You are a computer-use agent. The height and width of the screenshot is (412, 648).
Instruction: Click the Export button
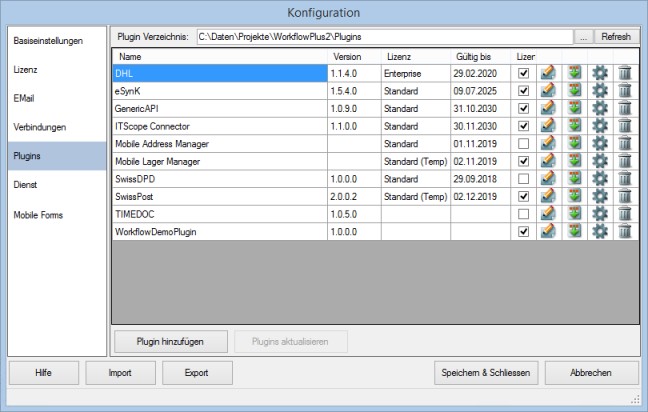coord(197,373)
